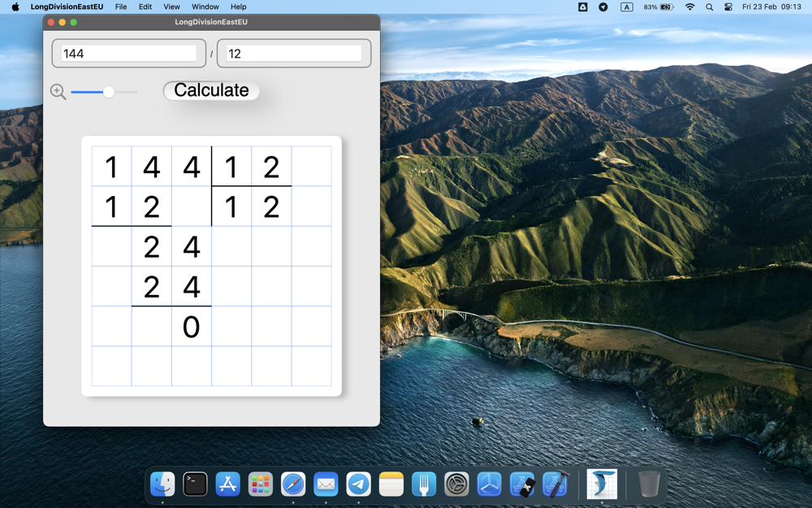Open System Preferences gear in the Dock
812x508 pixels.
tap(456, 484)
